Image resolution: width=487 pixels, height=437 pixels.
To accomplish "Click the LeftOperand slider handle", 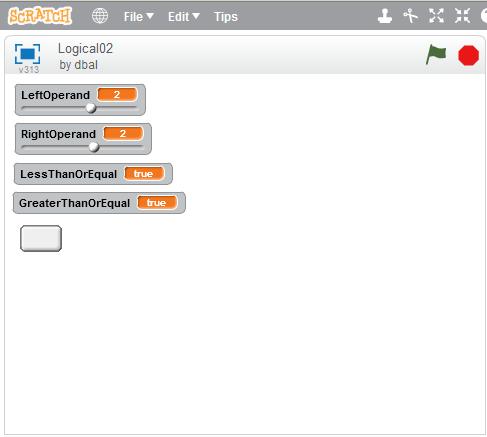I will [x=91, y=108].
